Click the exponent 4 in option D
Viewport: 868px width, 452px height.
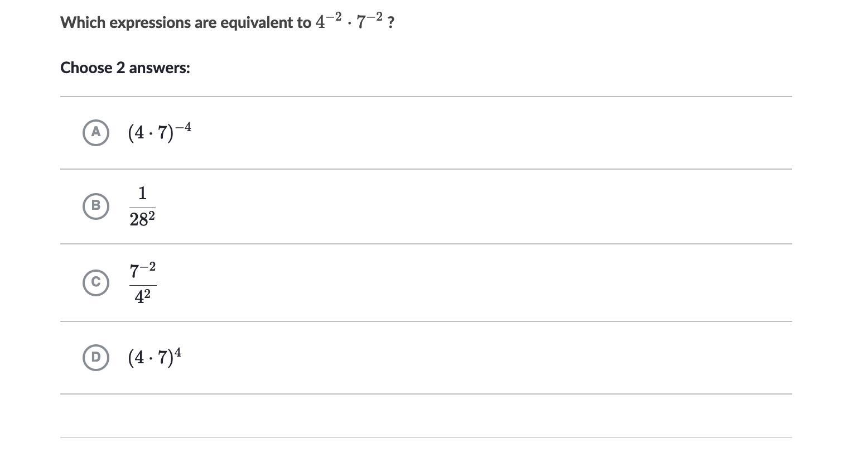(177, 352)
